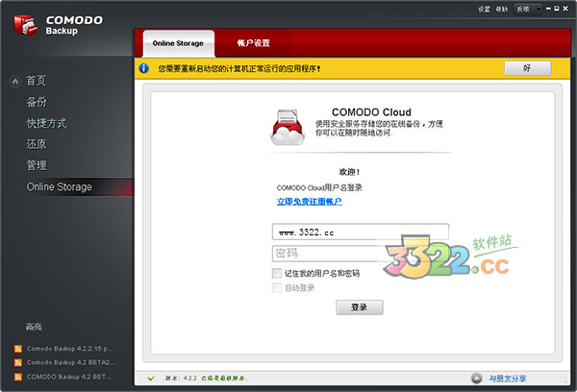This screenshot has width=577, height=392.
Task: Open 还原 in the sidebar
Action: [37, 144]
